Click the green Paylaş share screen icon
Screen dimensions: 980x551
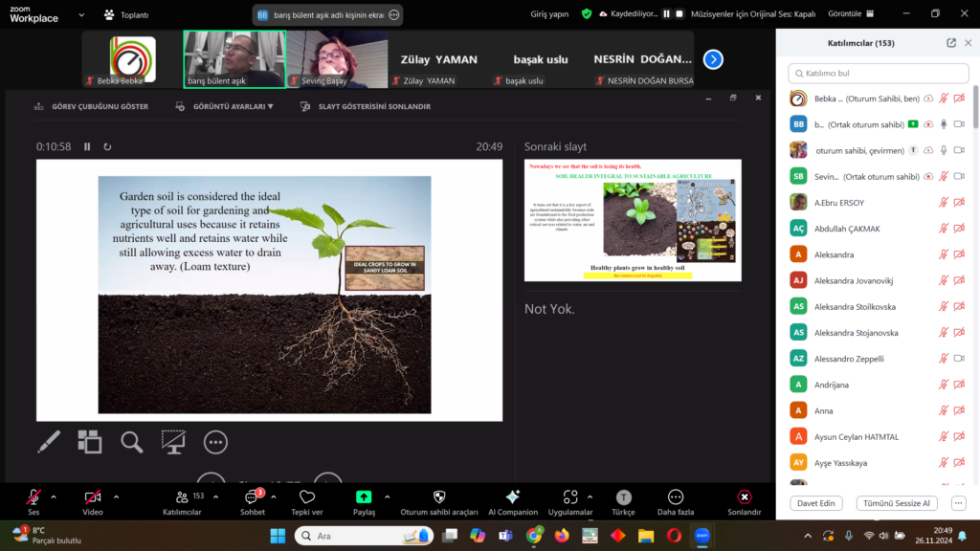(x=364, y=497)
